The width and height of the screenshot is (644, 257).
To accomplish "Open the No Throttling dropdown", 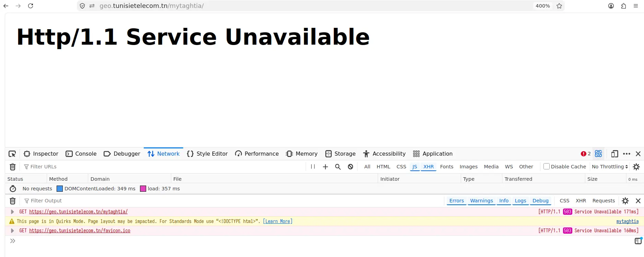I will 610,167.
